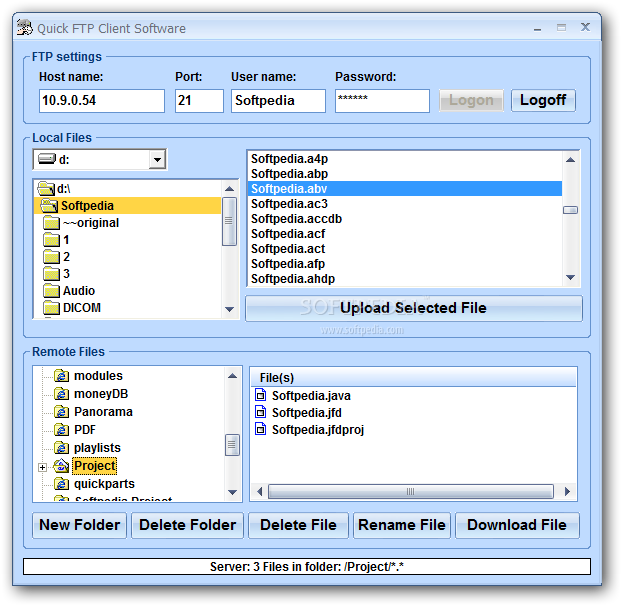Click the drive icon in the d: combo box

pos(47,159)
